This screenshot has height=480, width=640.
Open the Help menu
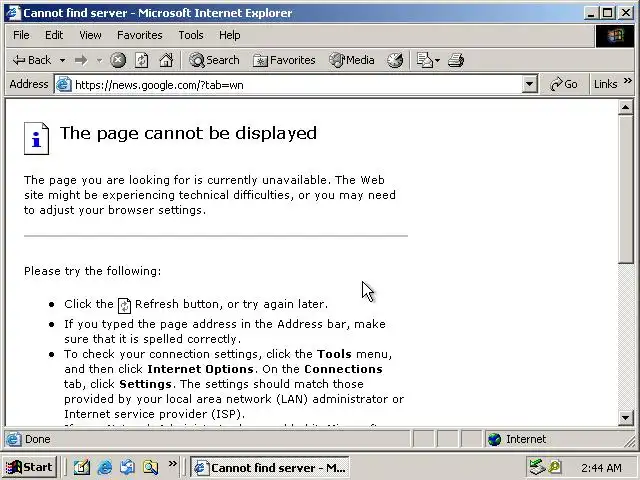pyautogui.click(x=229, y=35)
